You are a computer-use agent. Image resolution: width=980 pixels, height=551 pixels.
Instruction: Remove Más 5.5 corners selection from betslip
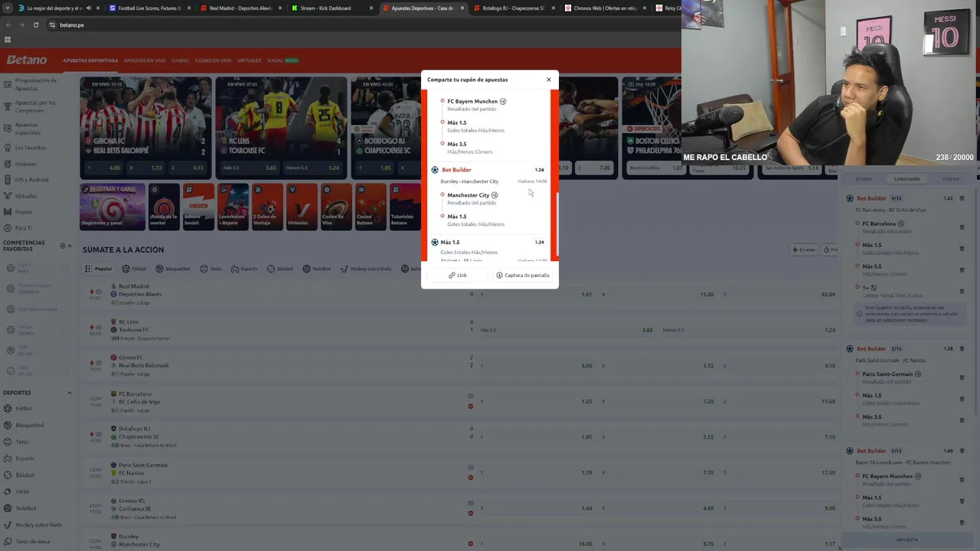962,269
